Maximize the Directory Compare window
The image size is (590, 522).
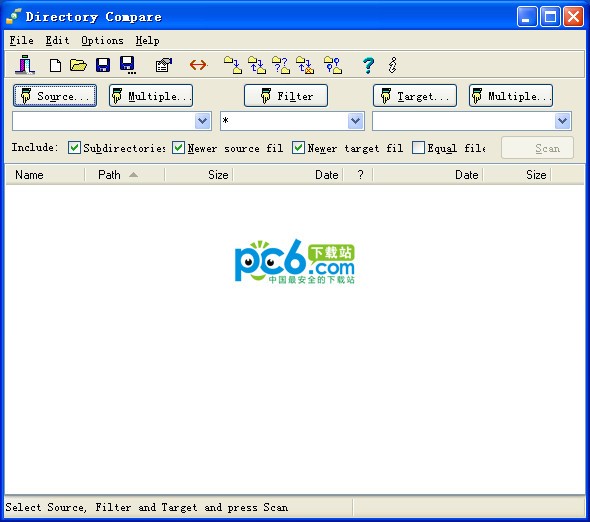point(550,17)
